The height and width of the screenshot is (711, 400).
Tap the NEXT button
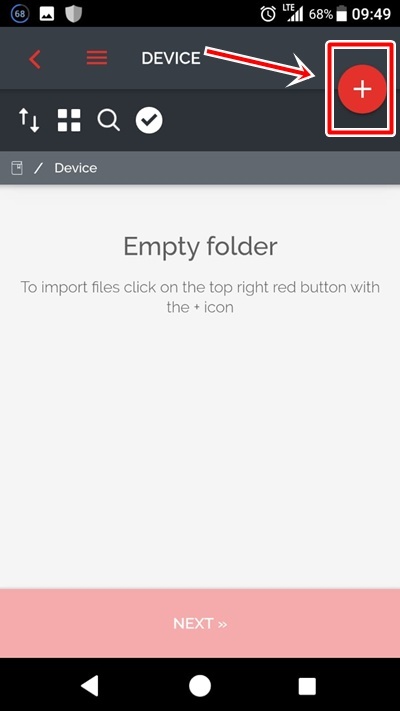tap(200, 623)
